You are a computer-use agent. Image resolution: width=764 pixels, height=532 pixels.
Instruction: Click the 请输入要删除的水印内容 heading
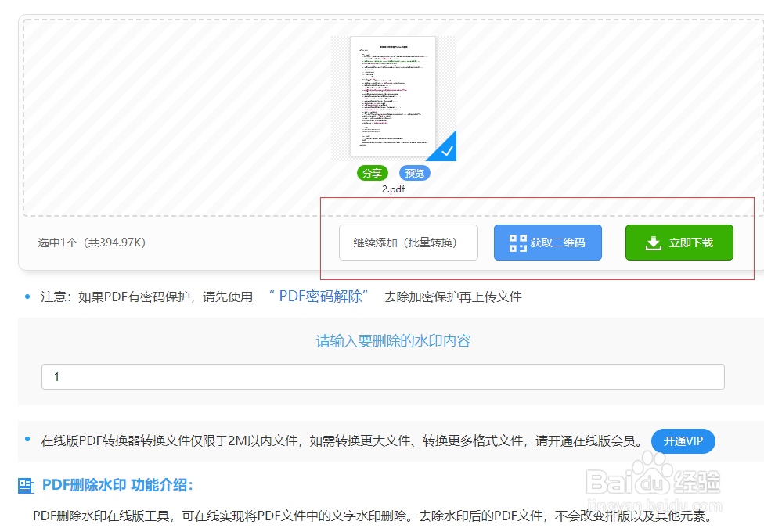(393, 341)
